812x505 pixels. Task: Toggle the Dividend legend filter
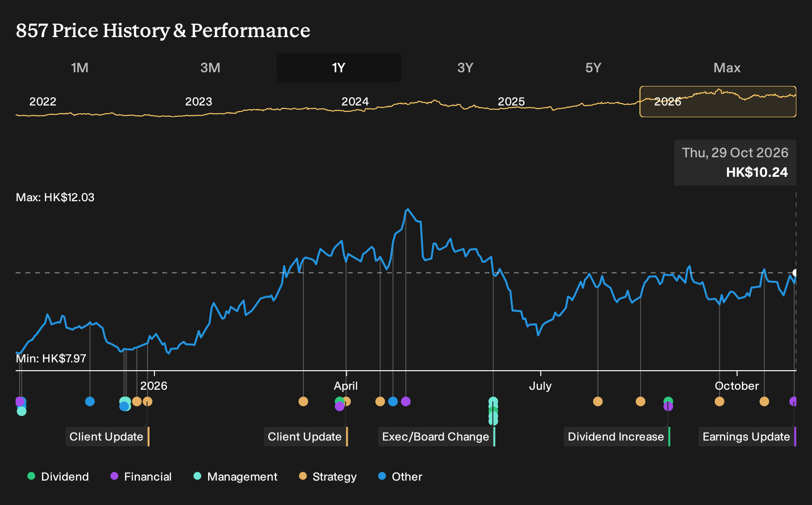(x=58, y=476)
